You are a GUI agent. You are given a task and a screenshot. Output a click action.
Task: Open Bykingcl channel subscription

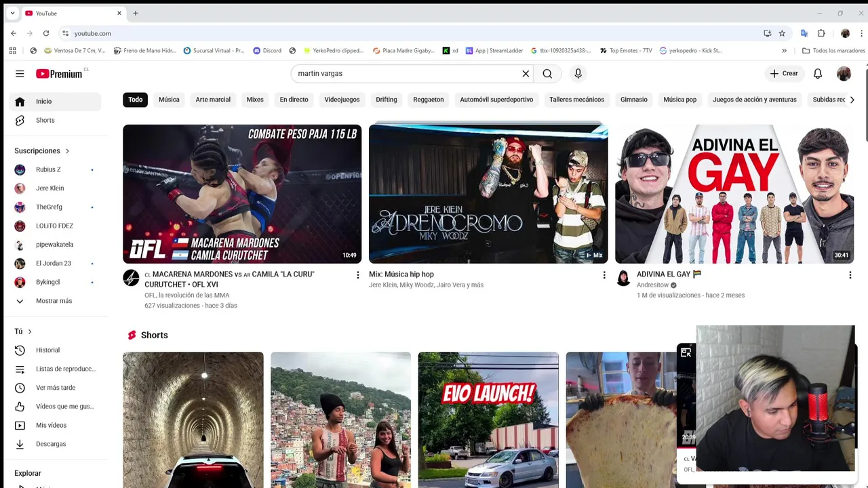pos(56,282)
